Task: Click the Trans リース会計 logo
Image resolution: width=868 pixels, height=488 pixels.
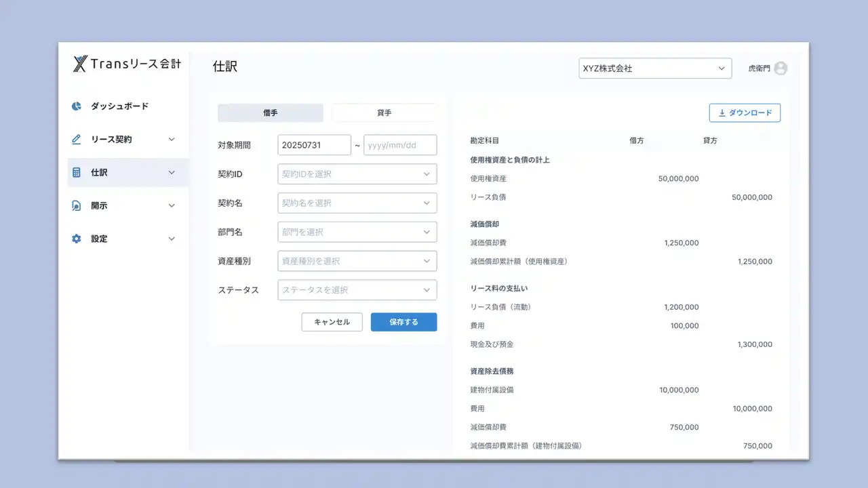Action: click(x=127, y=64)
